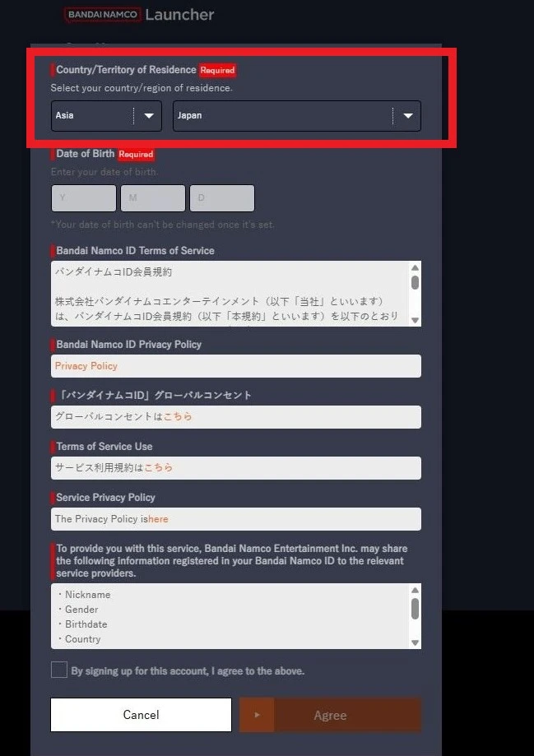Click down arrow of Terms of Service scrollbar
Image resolution: width=534 pixels, height=756 pixels.
click(415, 321)
